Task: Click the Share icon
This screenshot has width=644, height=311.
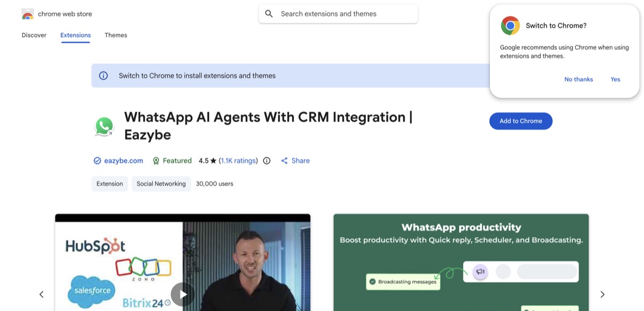Action: pos(284,161)
